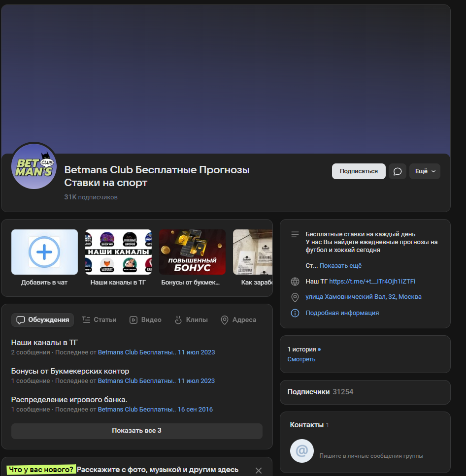Click Пишите в личные сообщения группы text
466x476 pixels.
(371, 456)
